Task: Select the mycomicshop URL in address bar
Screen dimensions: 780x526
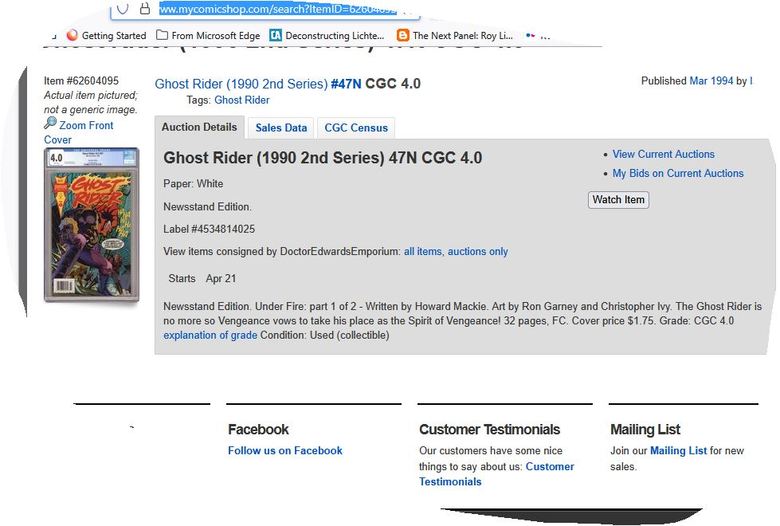Action: tap(278, 9)
